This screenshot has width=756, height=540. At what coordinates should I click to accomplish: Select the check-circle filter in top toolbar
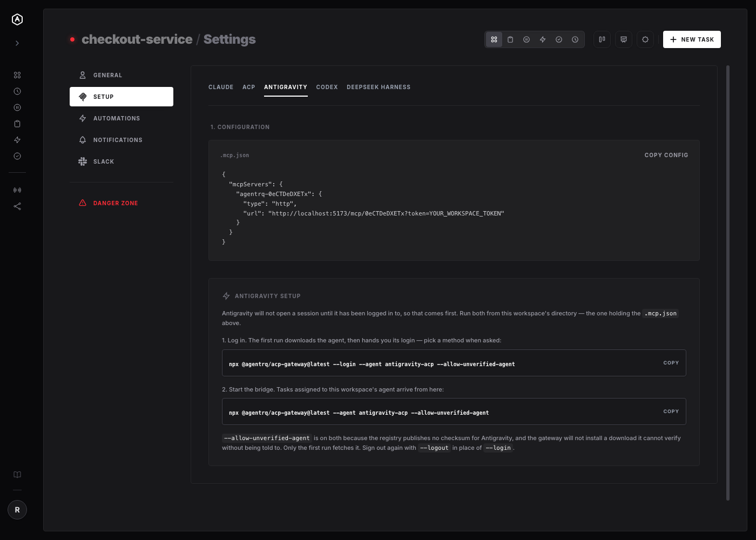click(x=559, y=39)
